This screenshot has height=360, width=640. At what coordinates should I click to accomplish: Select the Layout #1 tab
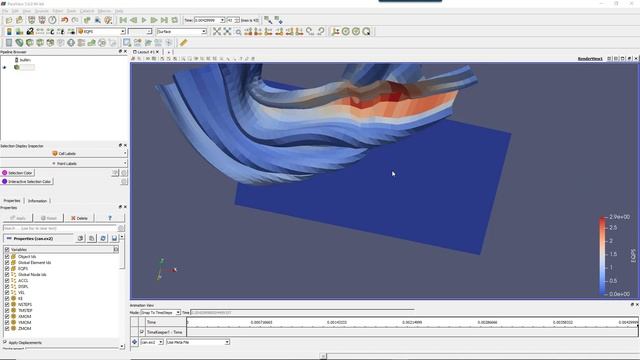[146, 52]
